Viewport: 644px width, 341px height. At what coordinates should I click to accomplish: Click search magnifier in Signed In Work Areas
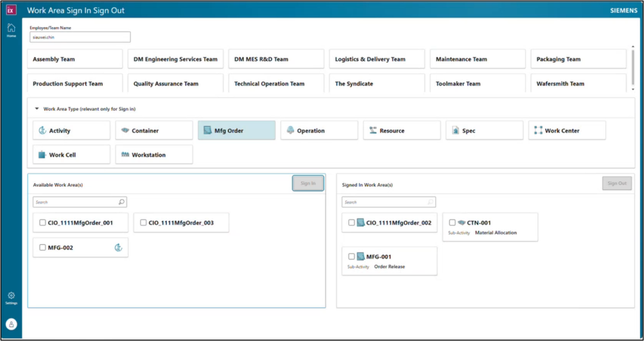[430, 202]
